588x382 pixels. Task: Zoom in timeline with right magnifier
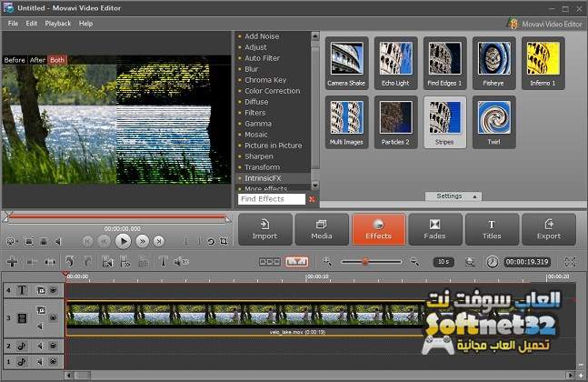click(x=414, y=262)
